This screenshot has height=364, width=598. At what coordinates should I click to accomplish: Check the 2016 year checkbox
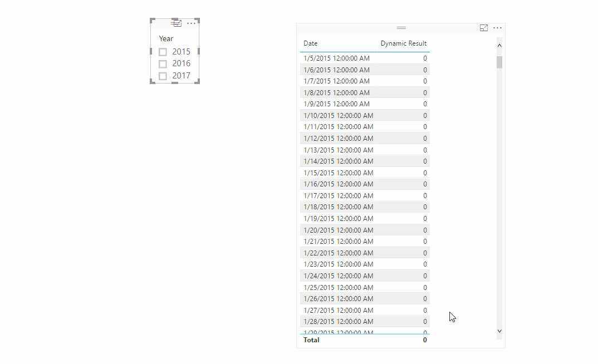click(163, 63)
